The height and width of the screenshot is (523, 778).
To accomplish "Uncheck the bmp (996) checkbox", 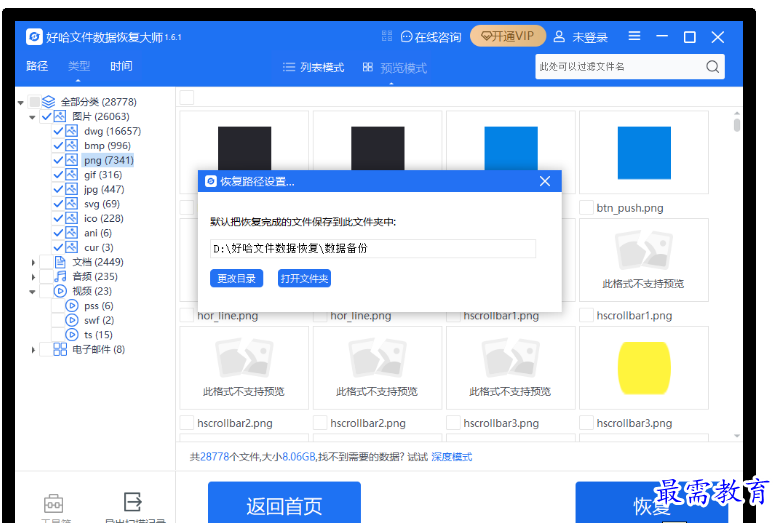I will 58,145.
